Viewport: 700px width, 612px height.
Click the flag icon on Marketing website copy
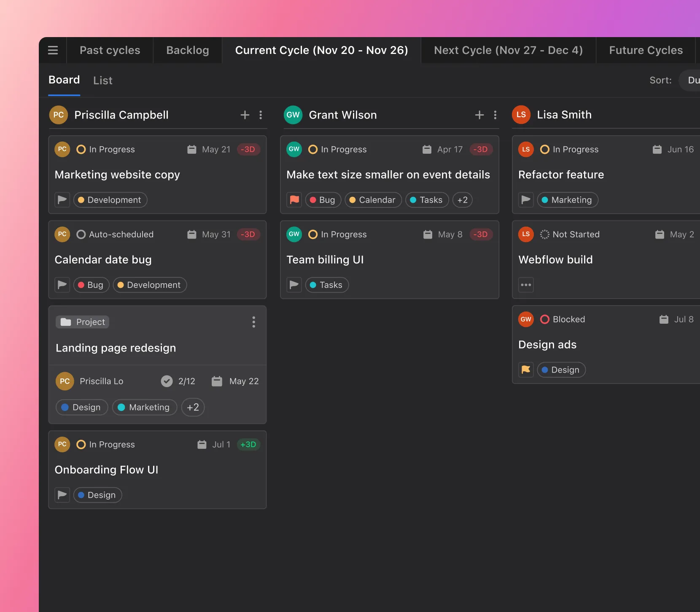pos(62,199)
